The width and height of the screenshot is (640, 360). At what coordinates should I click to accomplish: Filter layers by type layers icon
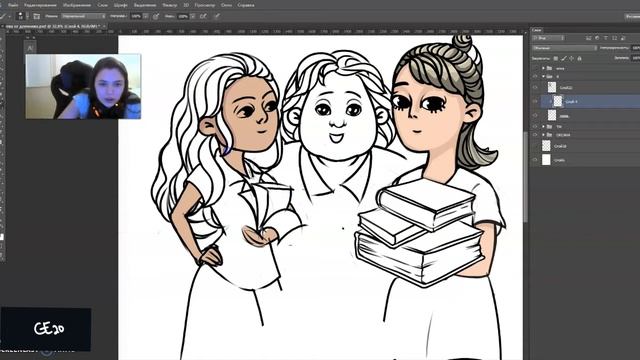coord(606,38)
